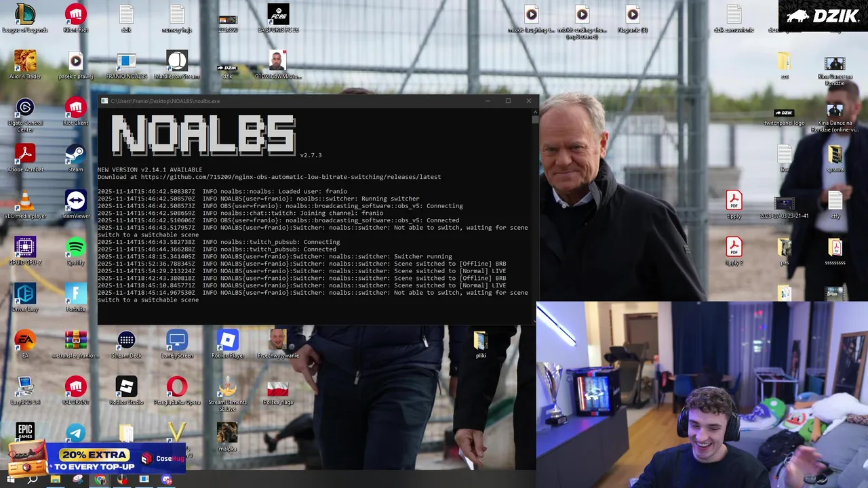Open the VALORANT shortcut
The height and width of the screenshot is (488, 868).
[76, 390]
